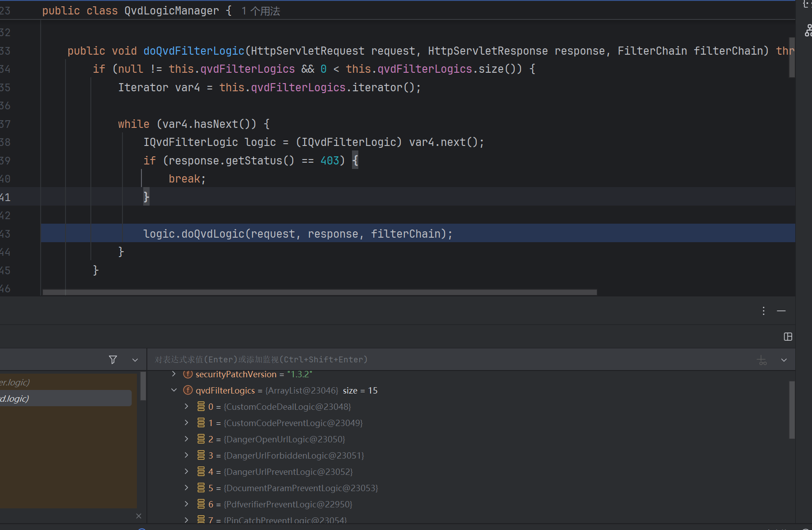Click the field icon beside qvdFilterLogics
The width and height of the screenshot is (812, 530).
coord(188,390)
